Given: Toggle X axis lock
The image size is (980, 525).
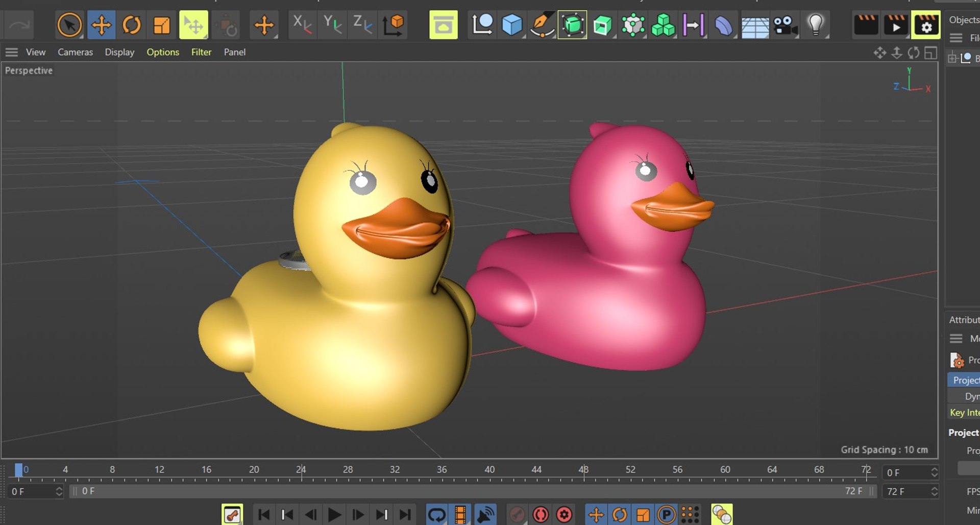Looking at the screenshot, I should (x=302, y=25).
